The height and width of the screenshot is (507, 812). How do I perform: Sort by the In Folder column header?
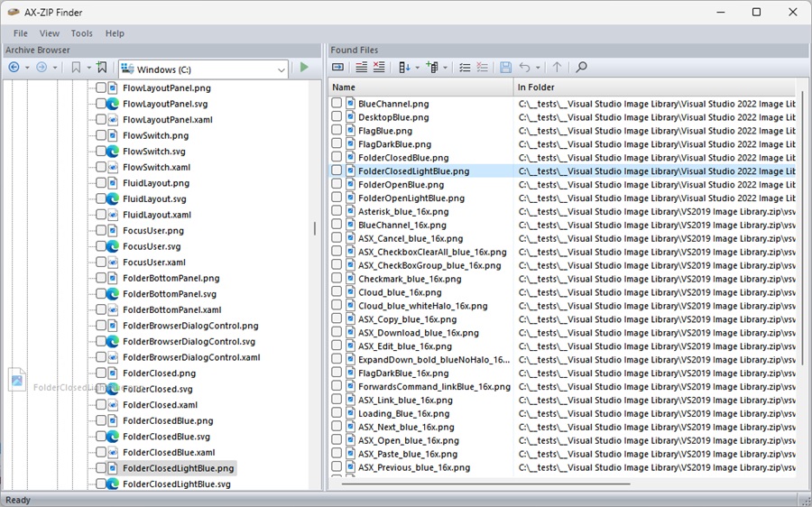[x=655, y=88]
